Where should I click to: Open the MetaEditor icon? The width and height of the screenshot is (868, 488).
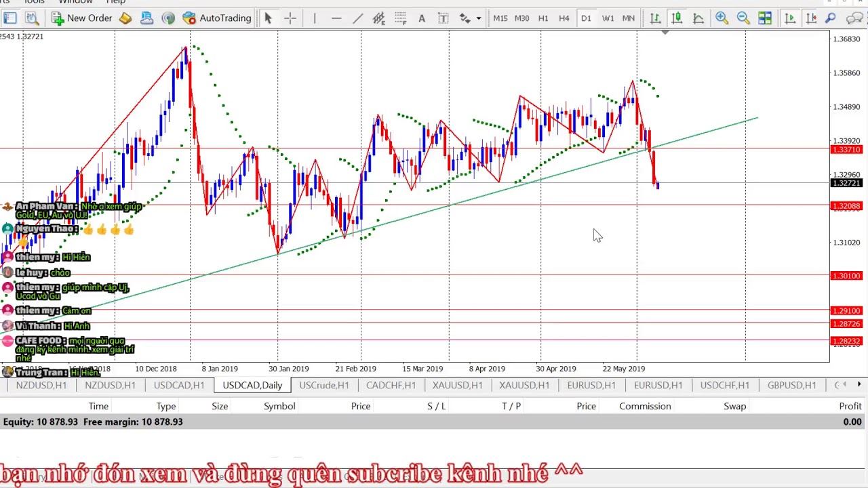(125, 18)
